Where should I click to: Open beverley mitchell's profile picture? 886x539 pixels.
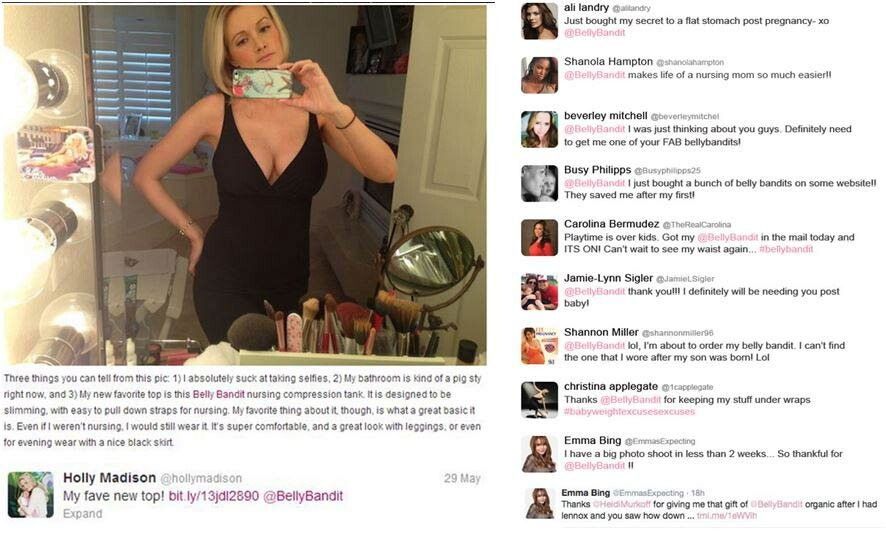(x=539, y=129)
